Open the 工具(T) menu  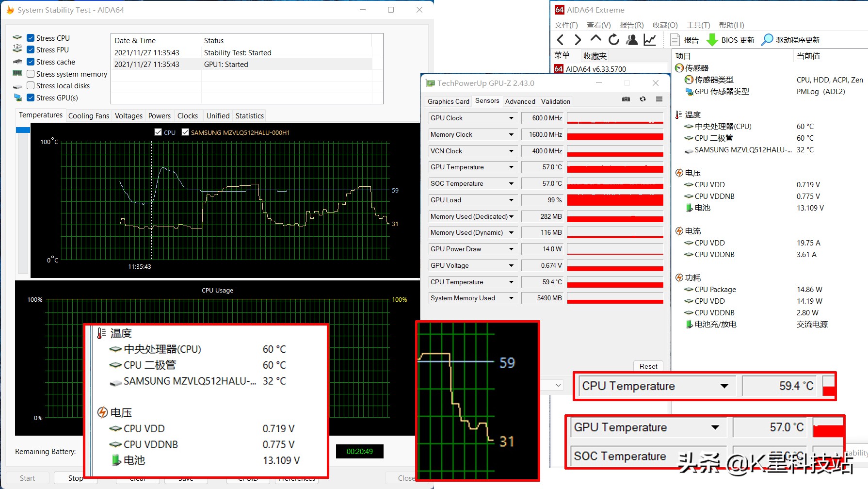698,25
